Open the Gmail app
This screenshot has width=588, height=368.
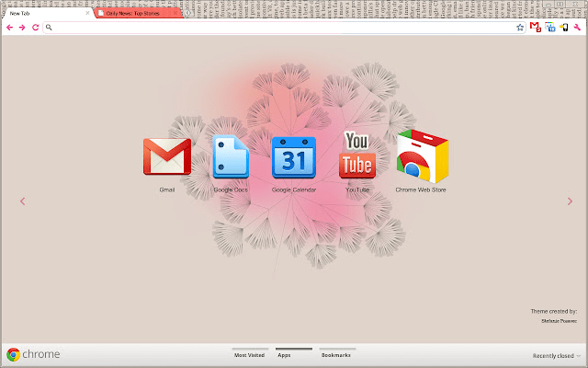click(166, 157)
